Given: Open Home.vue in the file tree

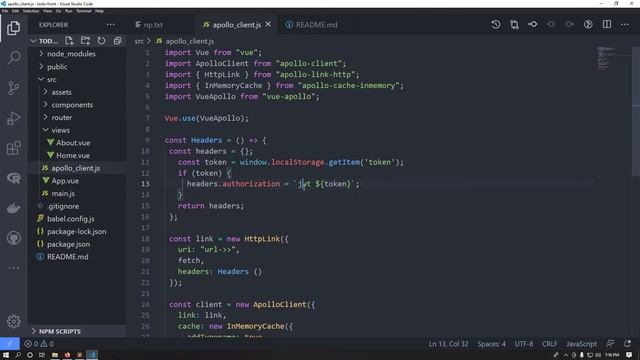Looking at the screenshot, I should tap(77, 155).
